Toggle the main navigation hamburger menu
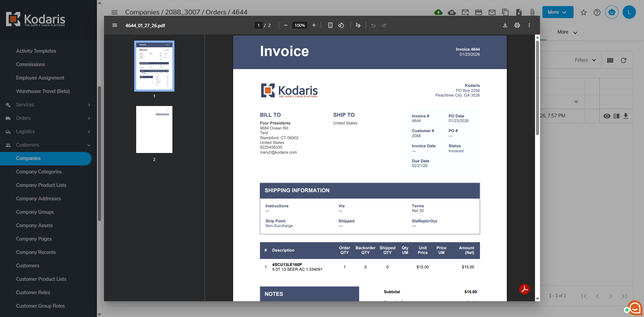The width and height of the screenshot is (644, 317). click(114, 12)
